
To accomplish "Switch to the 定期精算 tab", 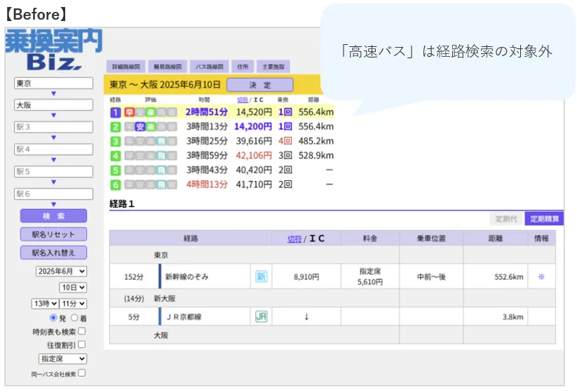I will [x=545, y=219].
